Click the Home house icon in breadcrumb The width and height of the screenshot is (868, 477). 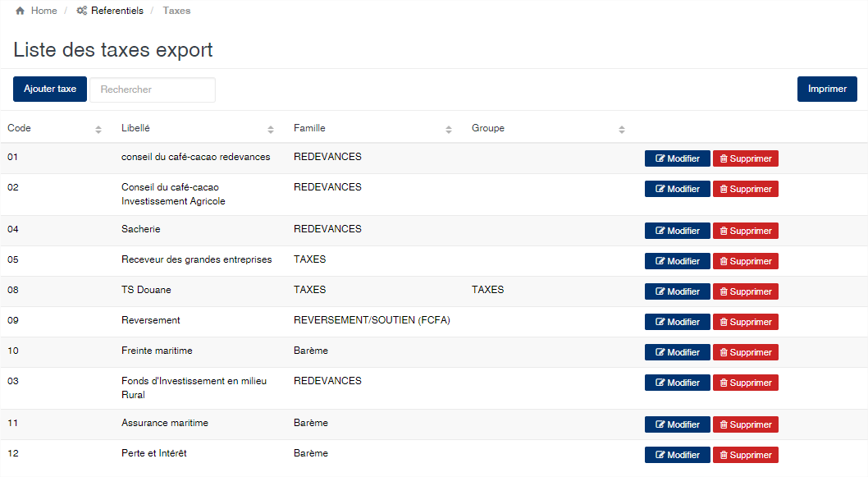click(20, 11)
